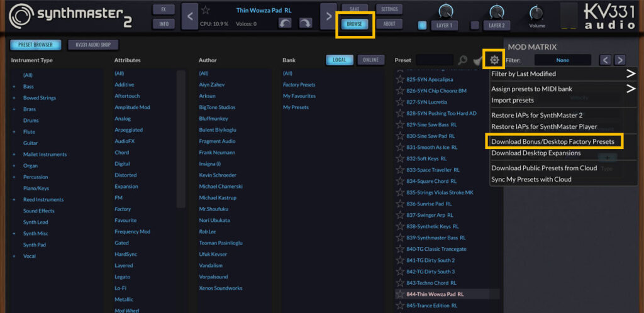Open Mod Matrix Filter dropdown showing None

562,60
